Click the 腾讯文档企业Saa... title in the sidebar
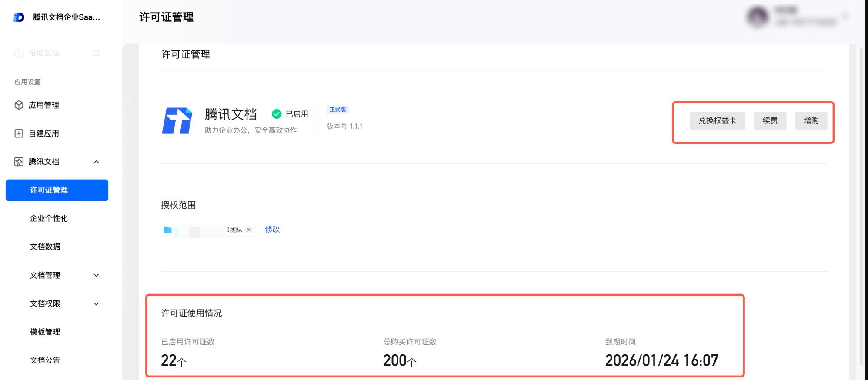 pos(67,17)
